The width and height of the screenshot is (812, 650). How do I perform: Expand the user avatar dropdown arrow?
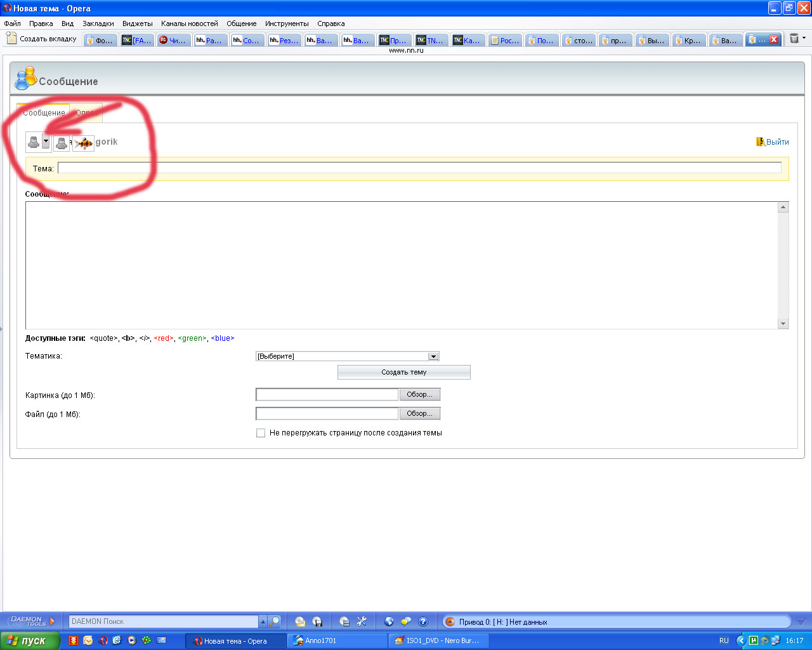pos(46,142)
